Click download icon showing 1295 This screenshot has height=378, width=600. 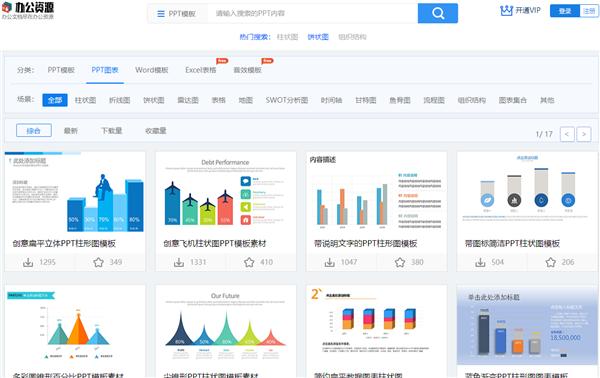click(x=28, y=262)
